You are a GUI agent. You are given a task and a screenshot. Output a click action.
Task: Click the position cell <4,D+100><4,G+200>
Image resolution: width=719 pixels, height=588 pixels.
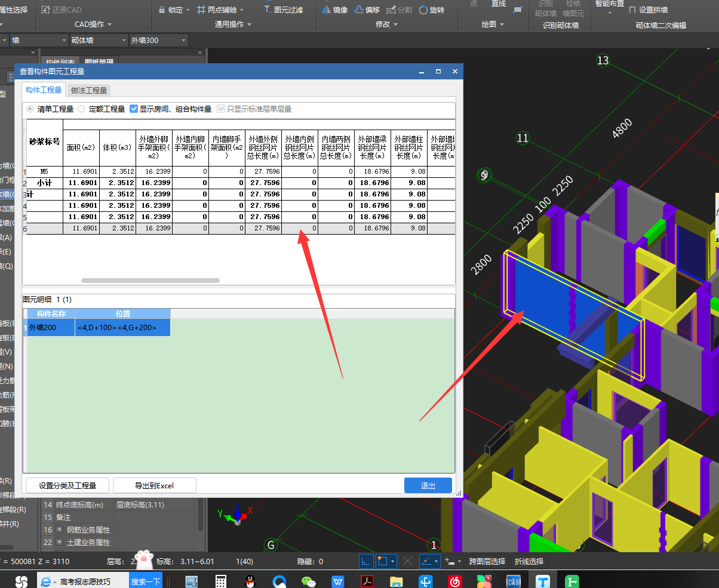click(122, 327)
